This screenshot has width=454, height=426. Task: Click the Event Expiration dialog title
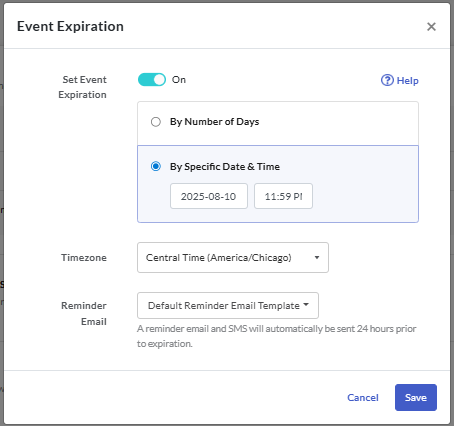tap(70, 27)
